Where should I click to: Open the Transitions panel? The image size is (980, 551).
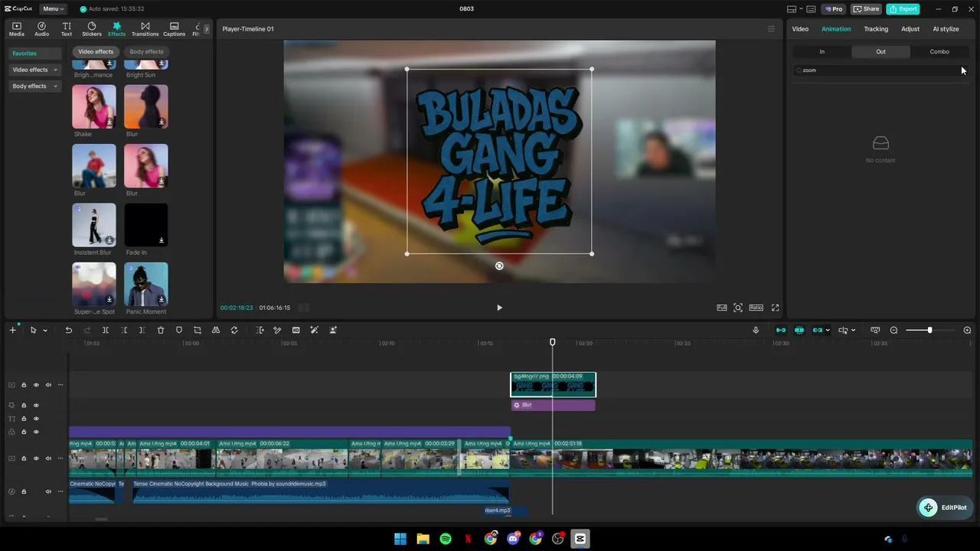pyautogui.click(x=145, y=29)
